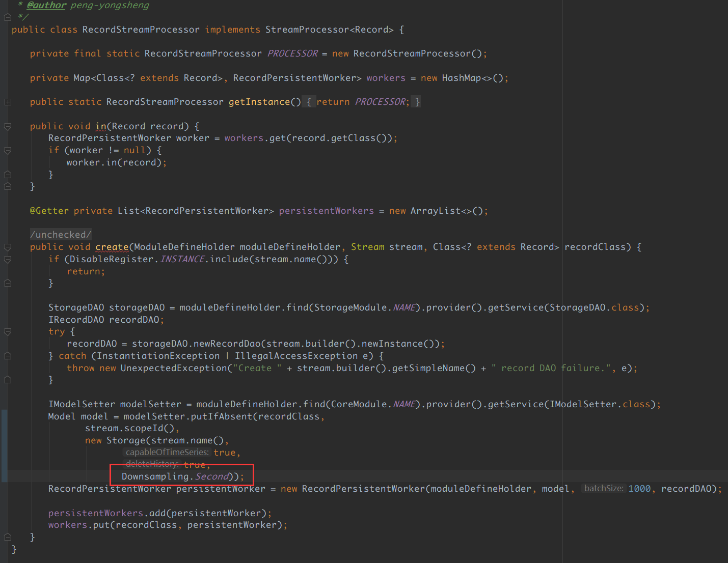
Task: Click 'StorageModule' in the storageDAO line
Action: (x=350, y=307)
